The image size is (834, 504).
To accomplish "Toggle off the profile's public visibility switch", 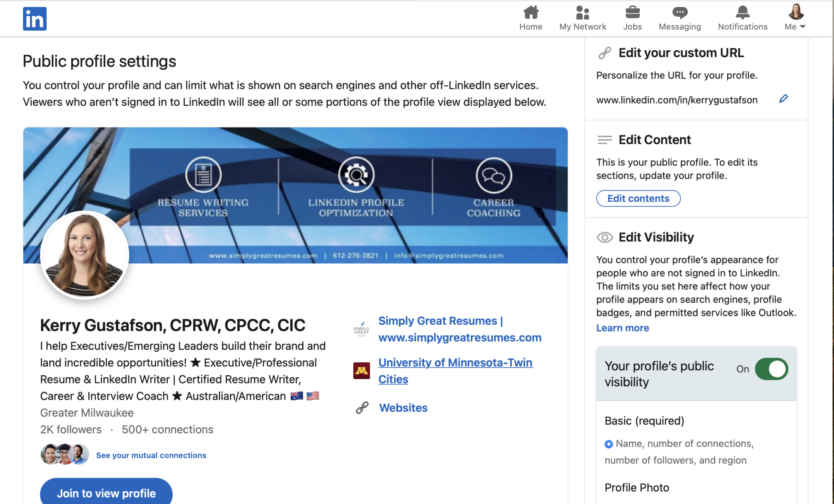I will [x=771, y=369].
